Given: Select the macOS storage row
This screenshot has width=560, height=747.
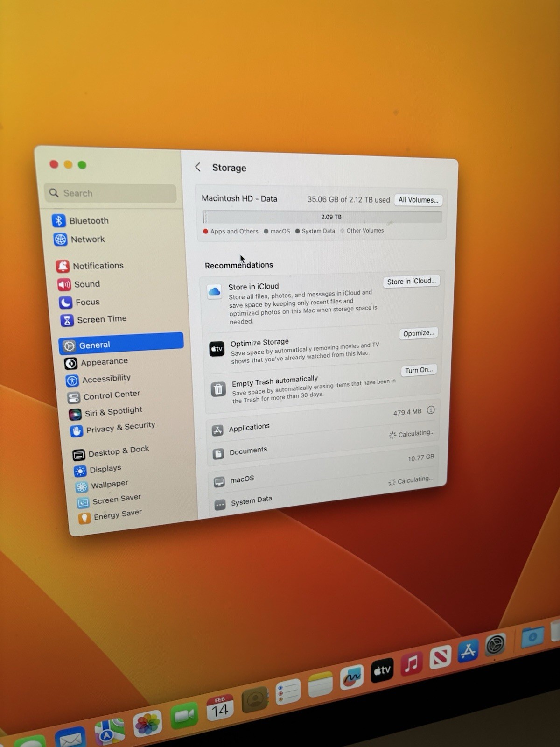Looking at the screenshot, I should 323,469.
